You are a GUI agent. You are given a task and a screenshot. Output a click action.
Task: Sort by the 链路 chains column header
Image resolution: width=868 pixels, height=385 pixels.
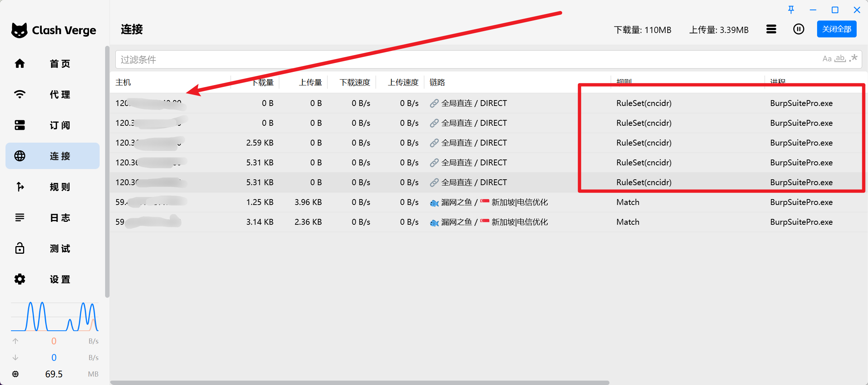pos(437,82)
